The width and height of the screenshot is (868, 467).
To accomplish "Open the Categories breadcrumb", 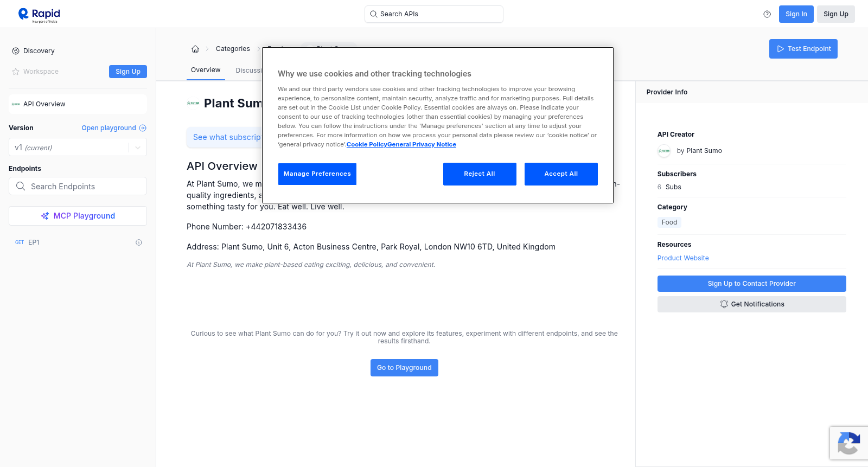I will pyautogui.click(x=233, y=49).
